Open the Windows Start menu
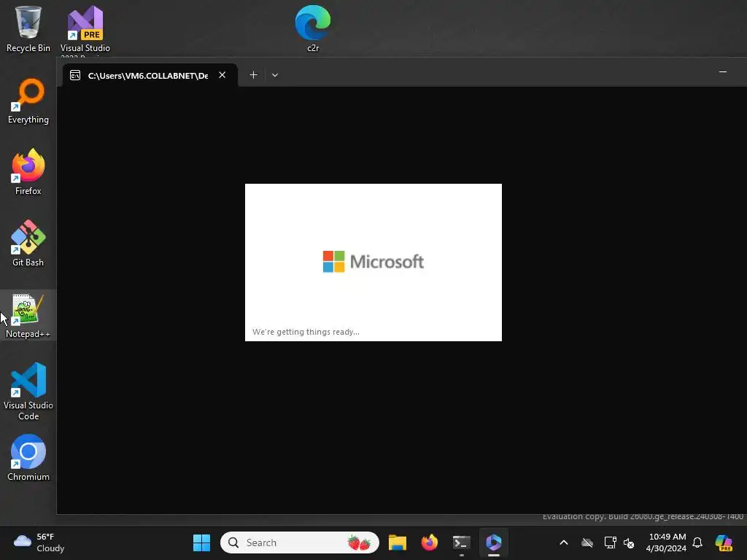 pyautogui.click(x=201, y=542)
